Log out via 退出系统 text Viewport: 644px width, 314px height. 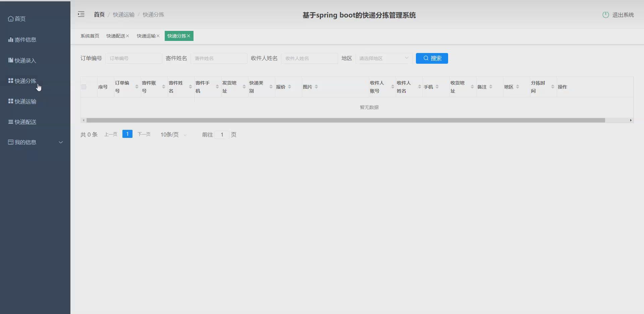click(x=623, y=15)
